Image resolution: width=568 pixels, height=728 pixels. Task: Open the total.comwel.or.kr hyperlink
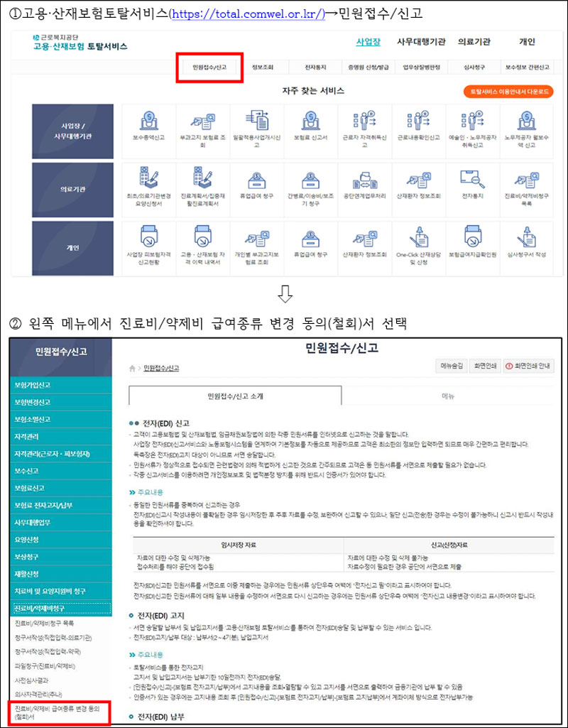point(248,13)
